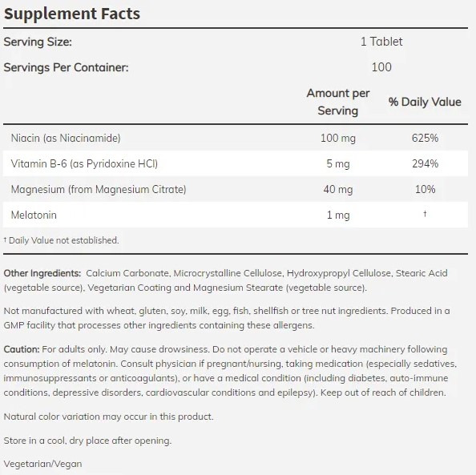Click the 294% value for Vitamin B-6

425,164
